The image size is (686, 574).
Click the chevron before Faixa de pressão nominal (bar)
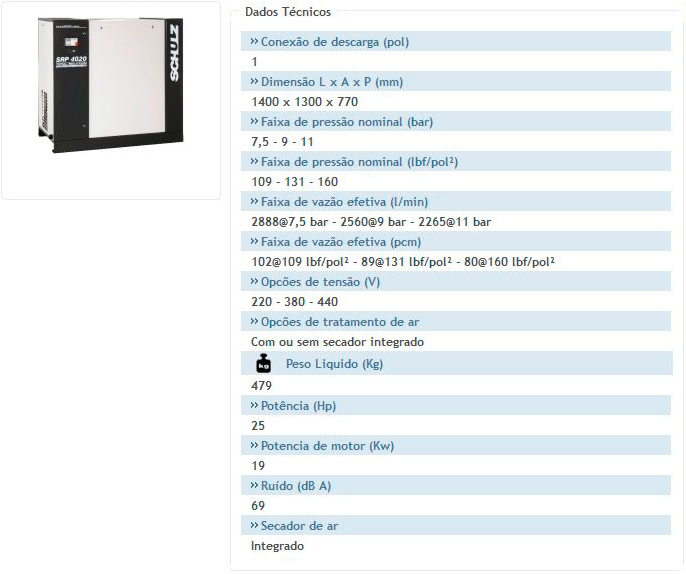coord(254,122)
